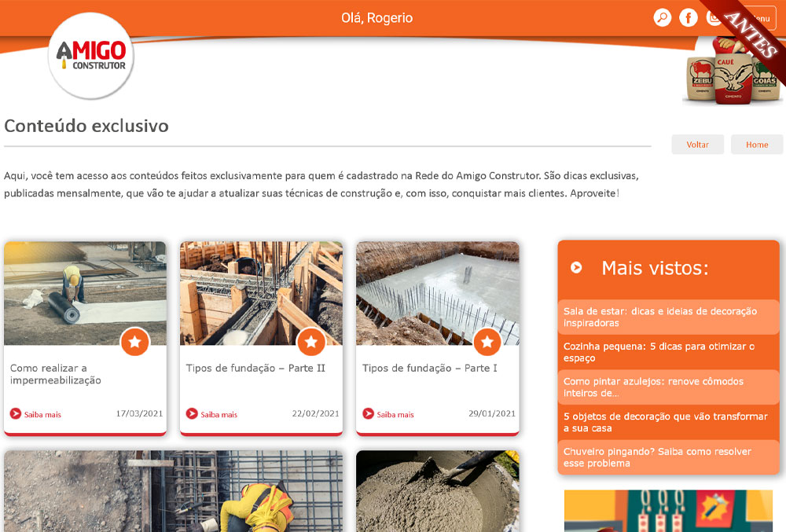Click the date 17/03/2021
The width and height of the screenshot is (786, 532).
(x=139, y=414)
